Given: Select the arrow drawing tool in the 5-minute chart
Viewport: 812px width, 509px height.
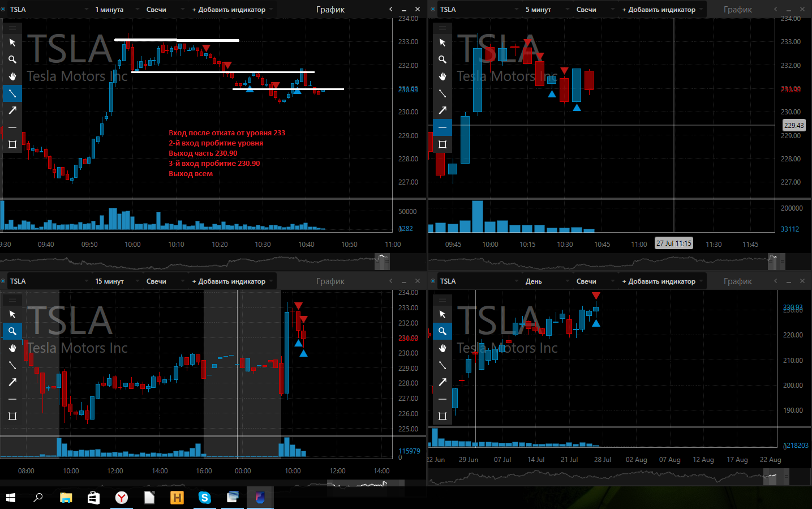Looking at the screenshot, I should point(442,110).
